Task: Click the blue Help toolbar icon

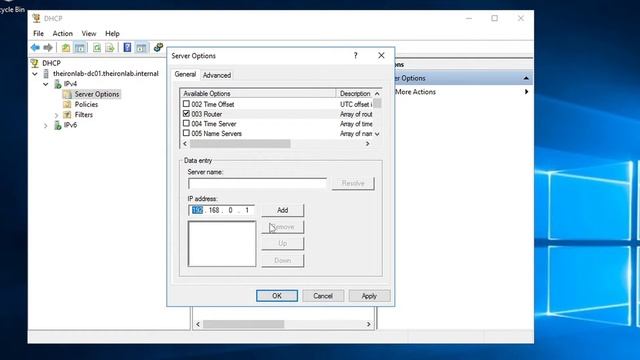Action: [x=127, y=48]
